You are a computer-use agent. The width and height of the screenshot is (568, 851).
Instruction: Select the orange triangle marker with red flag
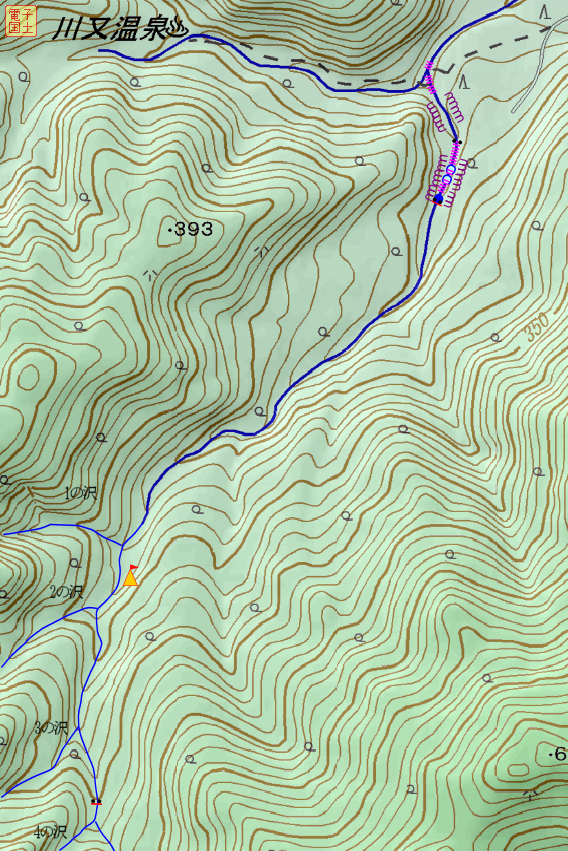coord(131,576)
